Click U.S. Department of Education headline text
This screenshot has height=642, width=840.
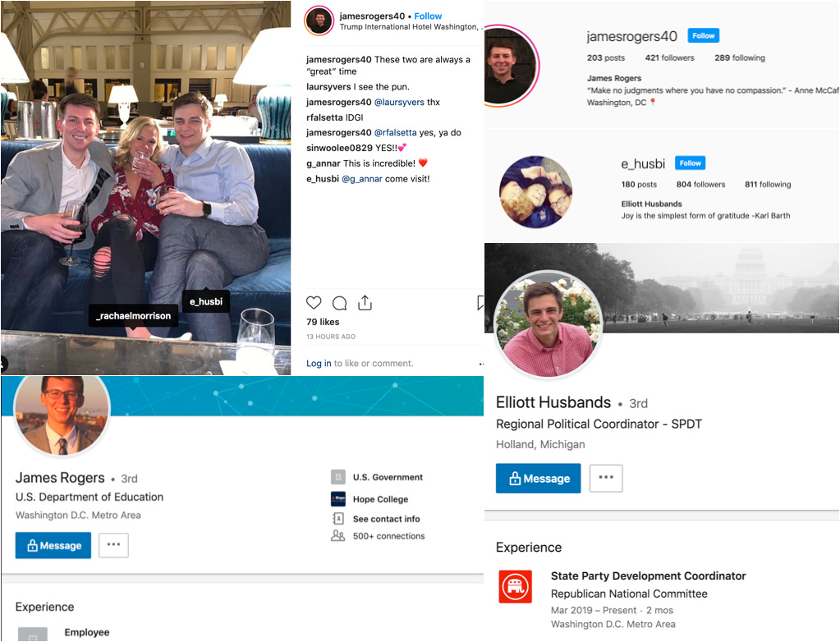90,497
